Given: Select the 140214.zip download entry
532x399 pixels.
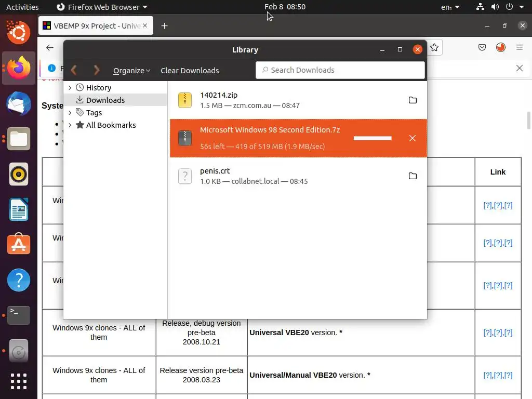Looking at the screenshot, I should (298, 100).
